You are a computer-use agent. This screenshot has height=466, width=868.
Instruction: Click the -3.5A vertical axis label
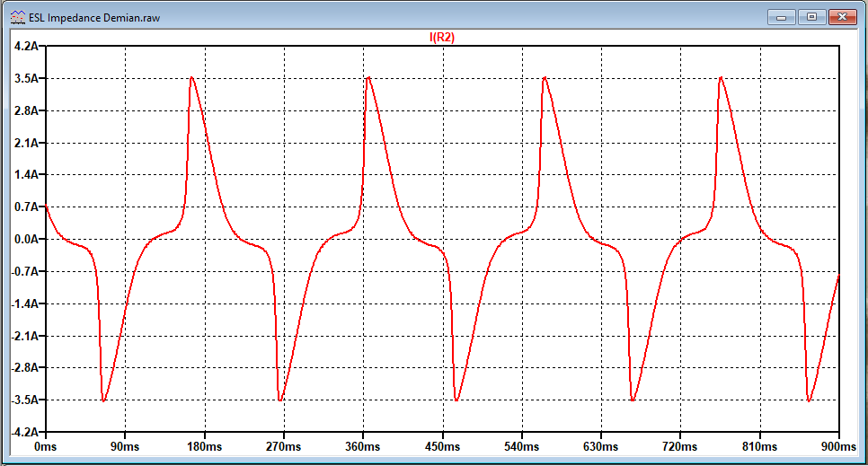click(25, 400)
